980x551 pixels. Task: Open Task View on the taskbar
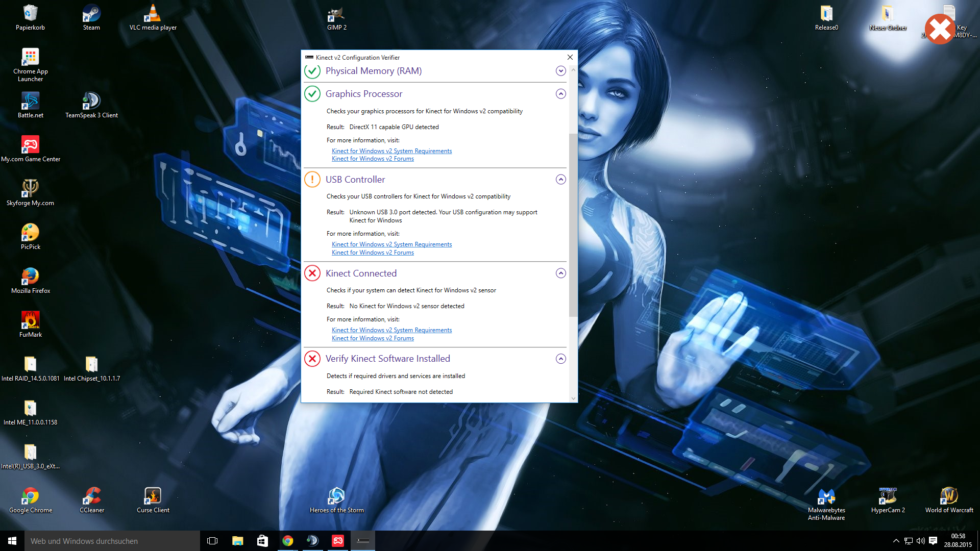[212, 541]
